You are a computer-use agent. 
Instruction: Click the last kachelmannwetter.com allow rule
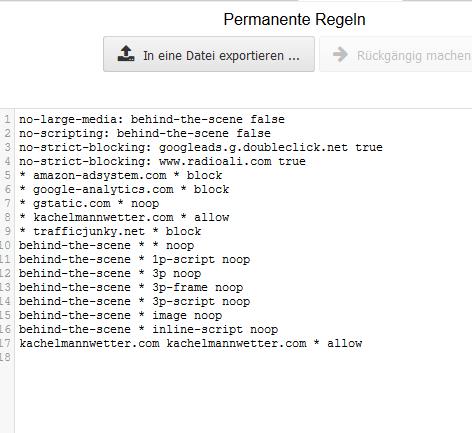tap(190, 343)
